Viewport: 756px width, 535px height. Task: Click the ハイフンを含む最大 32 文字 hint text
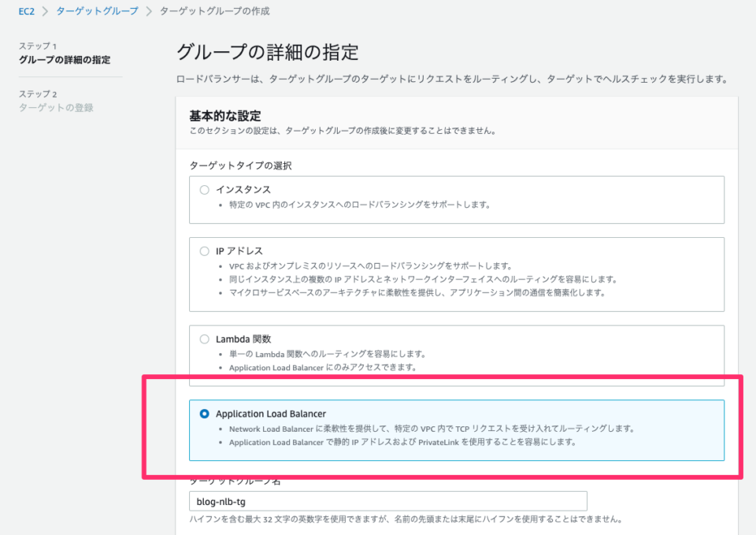tap(406, 519)
